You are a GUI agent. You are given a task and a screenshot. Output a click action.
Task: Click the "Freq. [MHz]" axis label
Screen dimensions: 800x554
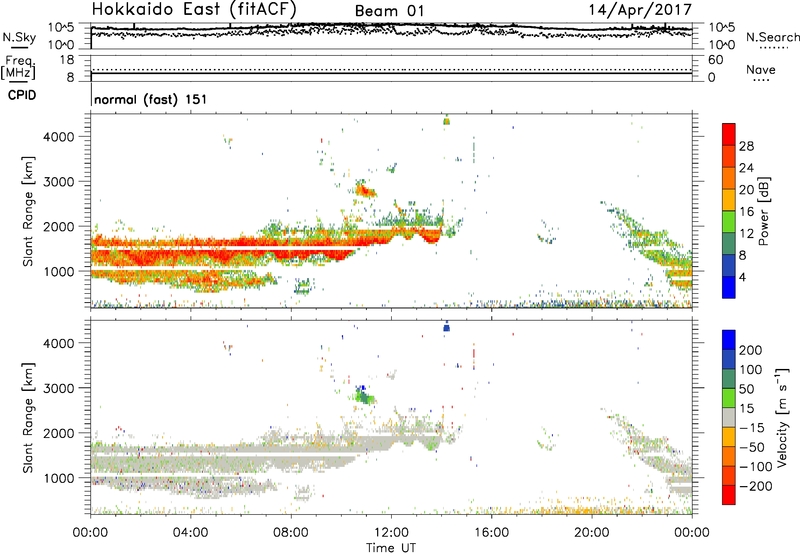click(19, 67)
